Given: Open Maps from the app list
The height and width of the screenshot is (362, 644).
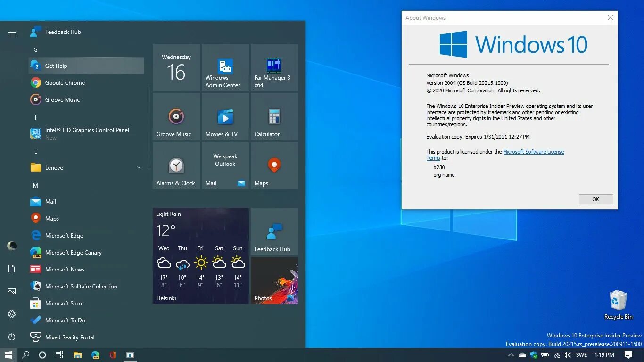Looking at the screenshot, I should (x=86, y=219).
